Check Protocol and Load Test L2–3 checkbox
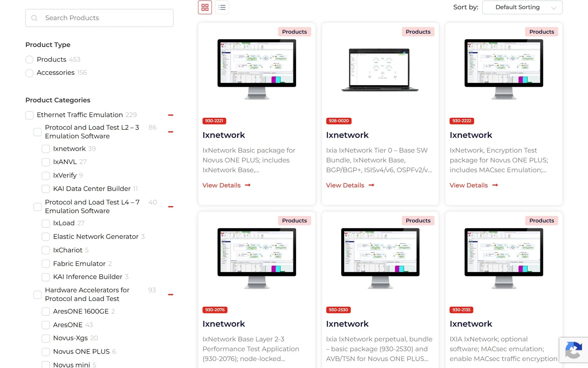 click(37, 132)
